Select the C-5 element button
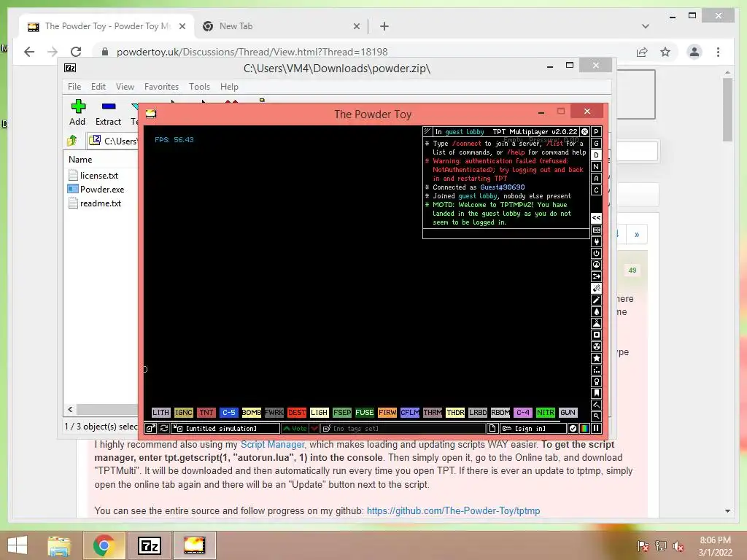Viewport: 747px width, 560px height. (228, 413)
